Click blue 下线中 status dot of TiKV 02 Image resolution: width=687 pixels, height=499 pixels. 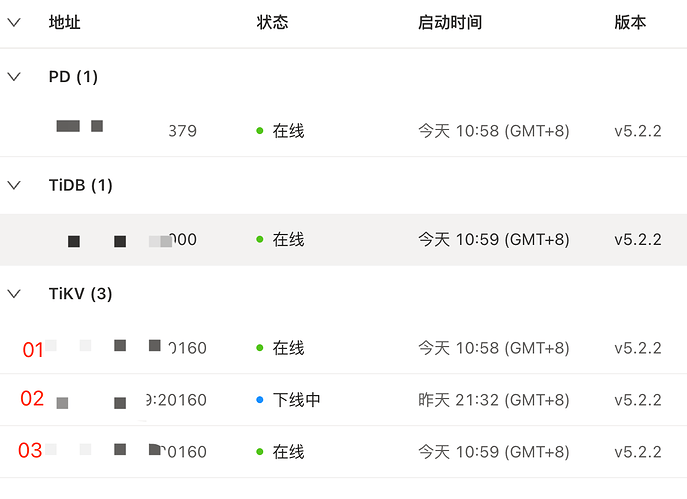260,401
